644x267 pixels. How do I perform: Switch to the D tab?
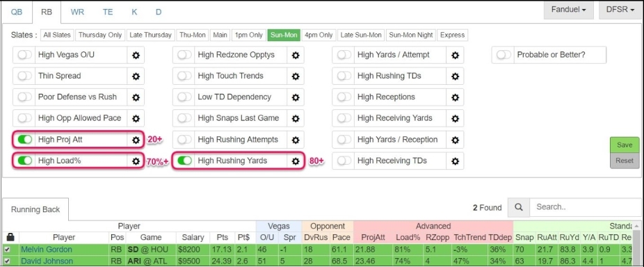[159, 12]
